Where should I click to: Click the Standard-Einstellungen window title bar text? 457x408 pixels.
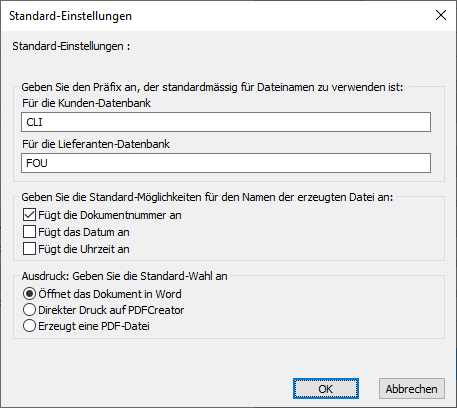[x=70, y=16]
